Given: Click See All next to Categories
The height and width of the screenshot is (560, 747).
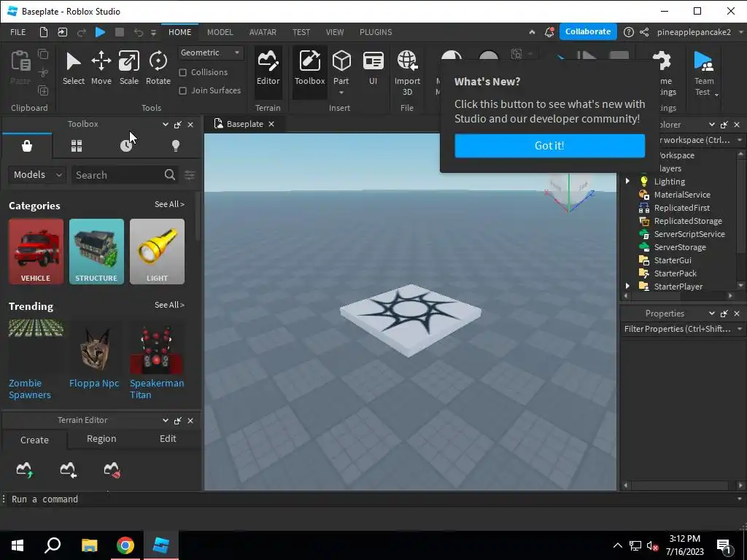Looking at the screenshot, I should [x=169, y=204].
